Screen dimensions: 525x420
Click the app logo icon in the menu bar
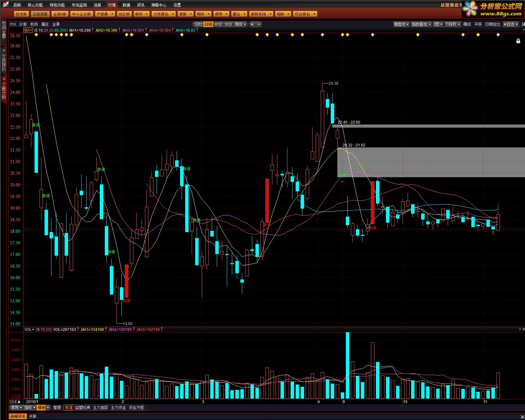(x=6, y=4)
